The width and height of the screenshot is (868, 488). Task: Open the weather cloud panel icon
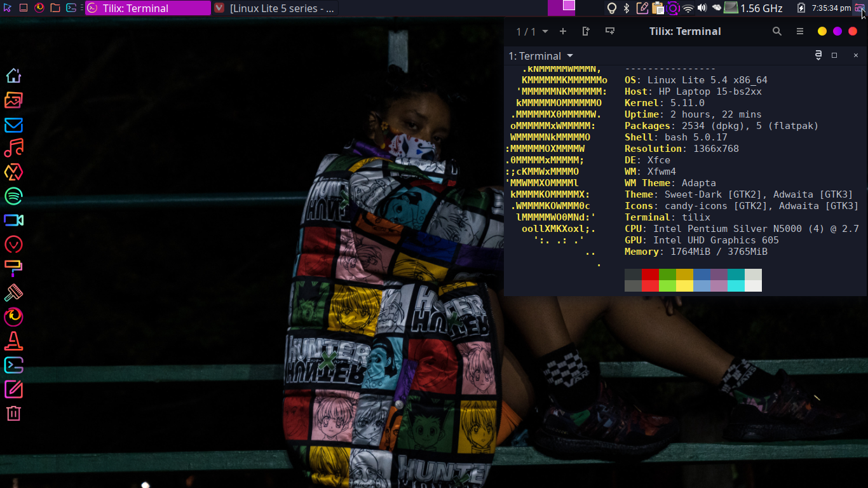click(x=717, y=8)
